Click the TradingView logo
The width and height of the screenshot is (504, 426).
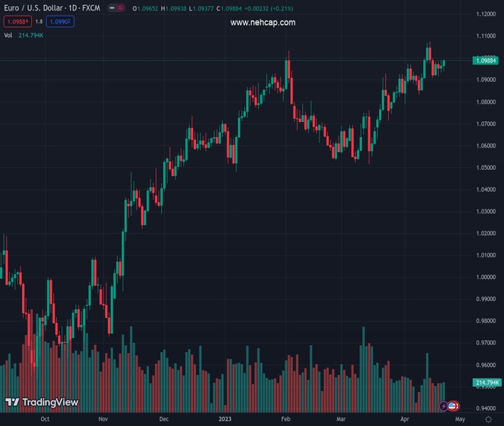click(x=41, y=403)
